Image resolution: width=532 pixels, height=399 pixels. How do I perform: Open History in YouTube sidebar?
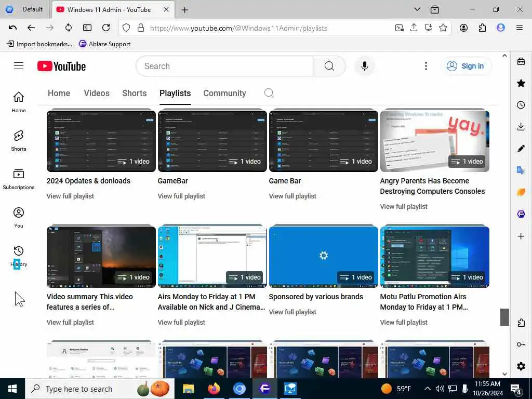[x=19, y=256]
